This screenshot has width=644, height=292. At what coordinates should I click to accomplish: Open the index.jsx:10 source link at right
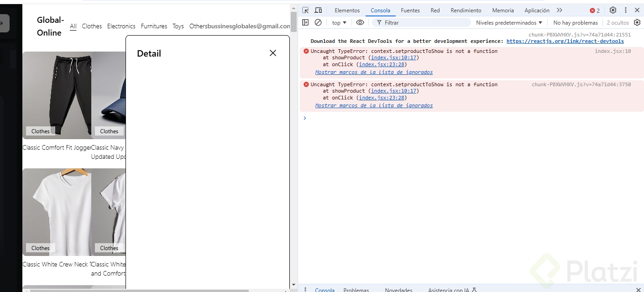[x=613, y=51]
